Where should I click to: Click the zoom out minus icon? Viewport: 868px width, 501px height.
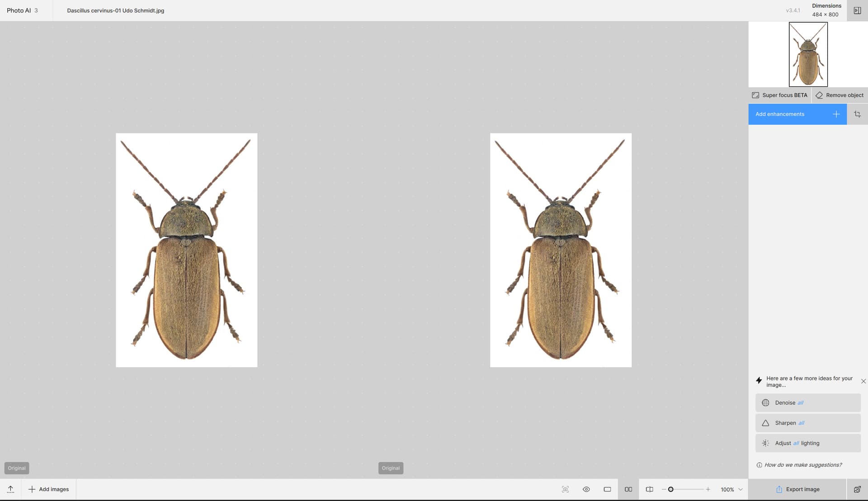tap(664, 489)
